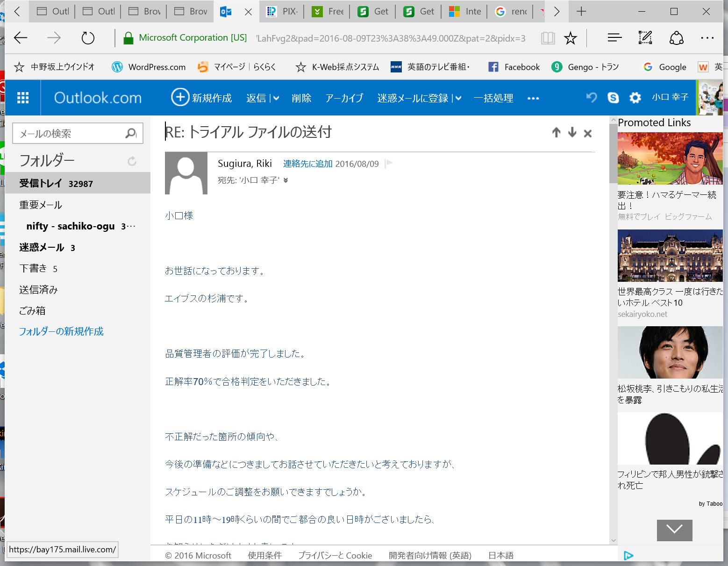Toggle the flag on this message

point(389,164)
